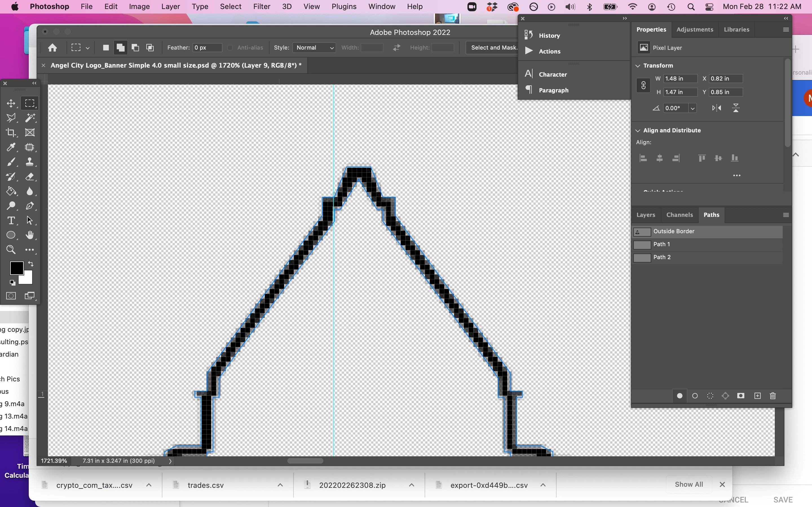Image resolution: width=812 pixels, height=507 pixels.
Task: Select the Eraser tool
Action: point(30,177)
